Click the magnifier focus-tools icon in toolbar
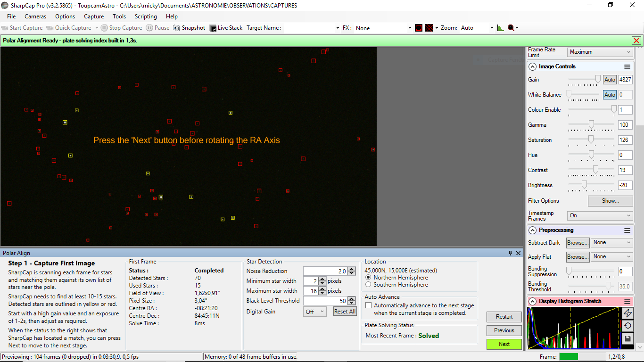The height and width of the screenshot is (362, 644). coord(511,28)
